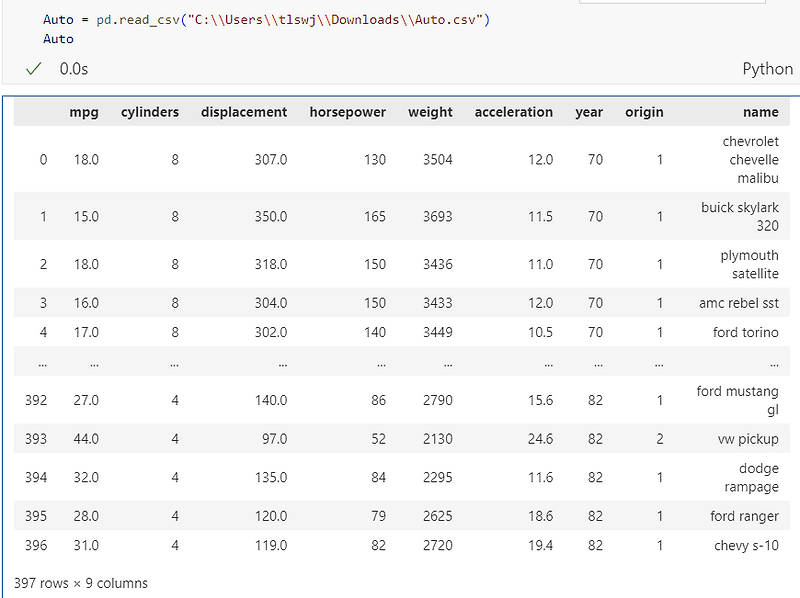This screenshot has width=800, height=598.
Task: Select the acceleration column header
Action: pos(513,112)
